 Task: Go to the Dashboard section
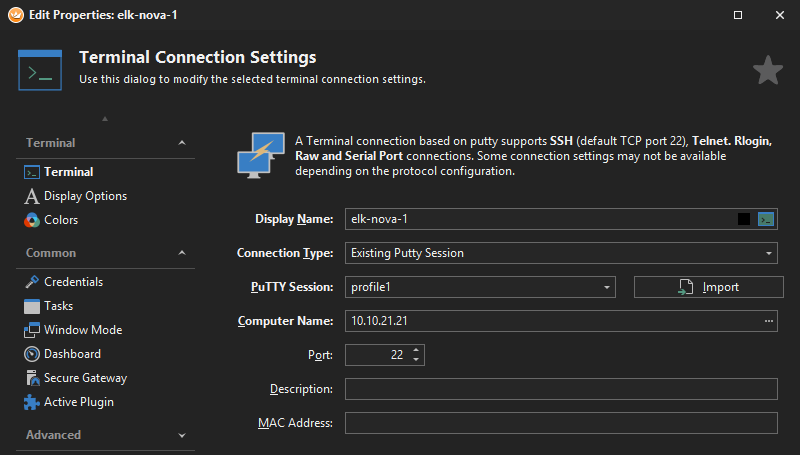point(72,354)
